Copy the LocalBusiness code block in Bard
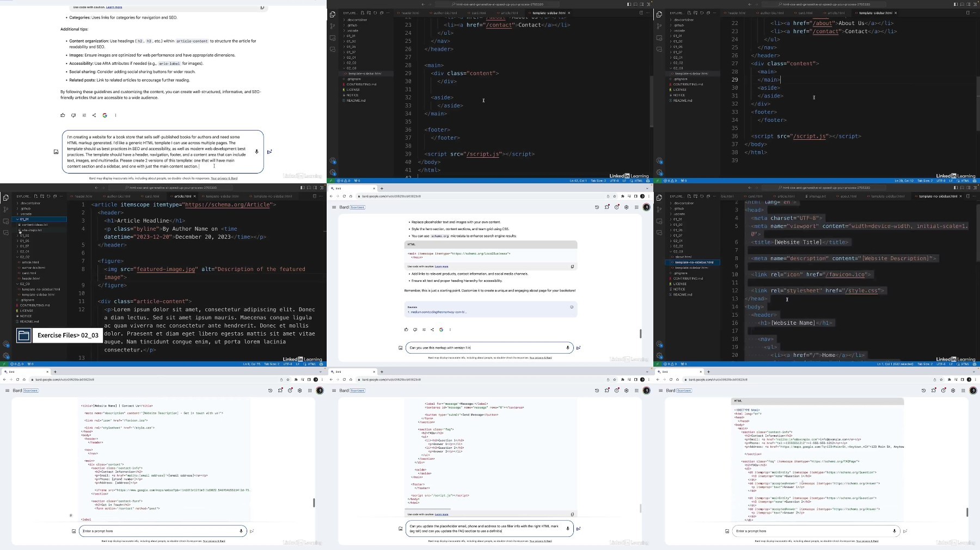This screenshot has width=980, height=550. [572, 267]
